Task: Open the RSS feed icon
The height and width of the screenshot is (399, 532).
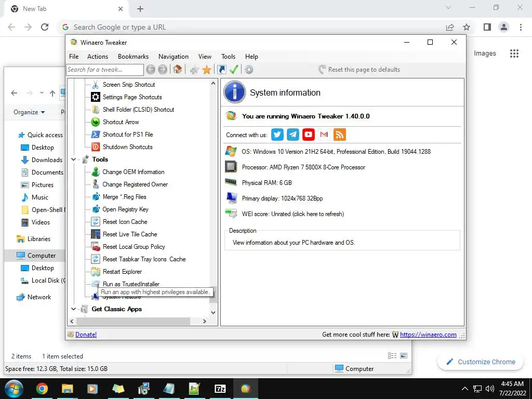Action: coord(340,135)
